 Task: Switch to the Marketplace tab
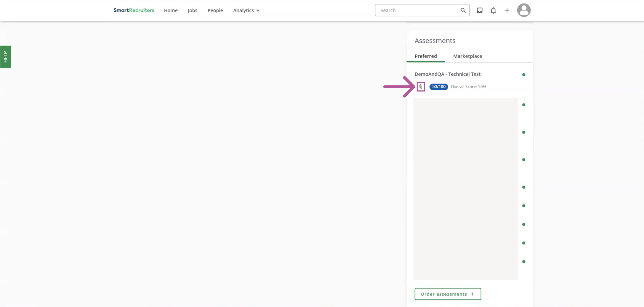[467, 56]
